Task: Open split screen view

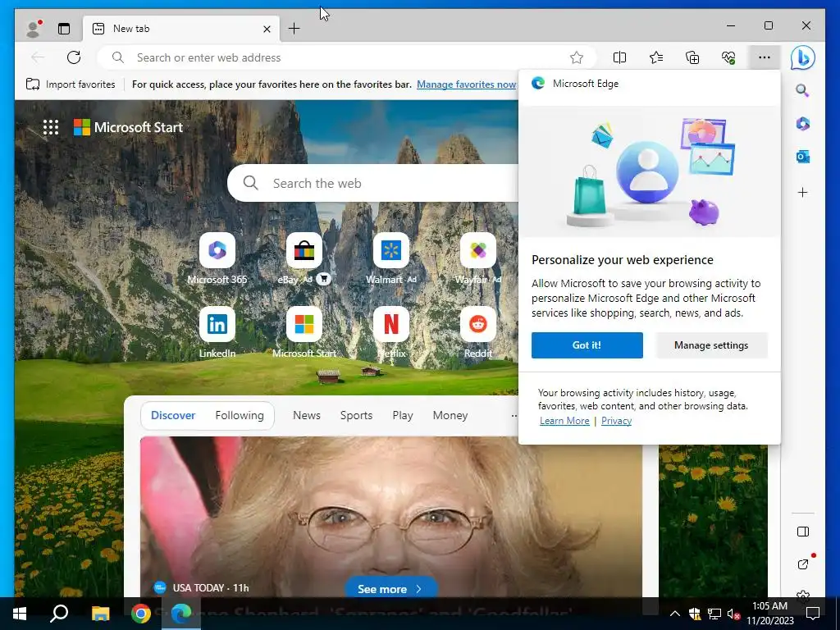Action: [619, 57]
